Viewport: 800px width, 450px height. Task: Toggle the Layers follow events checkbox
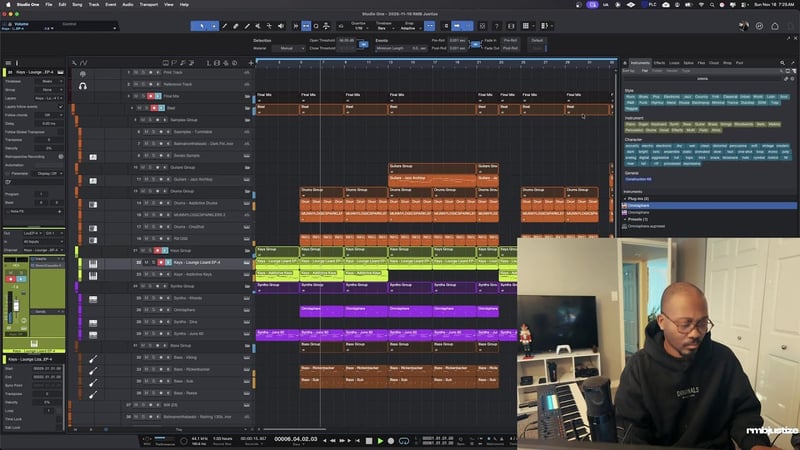(63, 106)
